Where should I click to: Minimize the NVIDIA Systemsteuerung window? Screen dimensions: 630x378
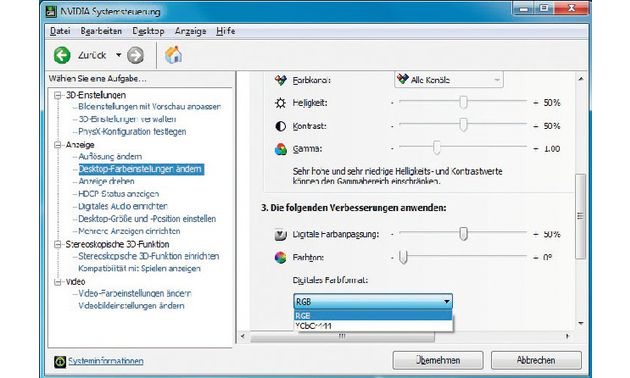pos(524,9)
